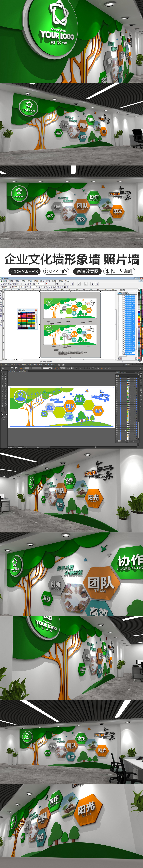
Task: Click the 制作工艺说明 badge
Action: click(x=119, y=271)
